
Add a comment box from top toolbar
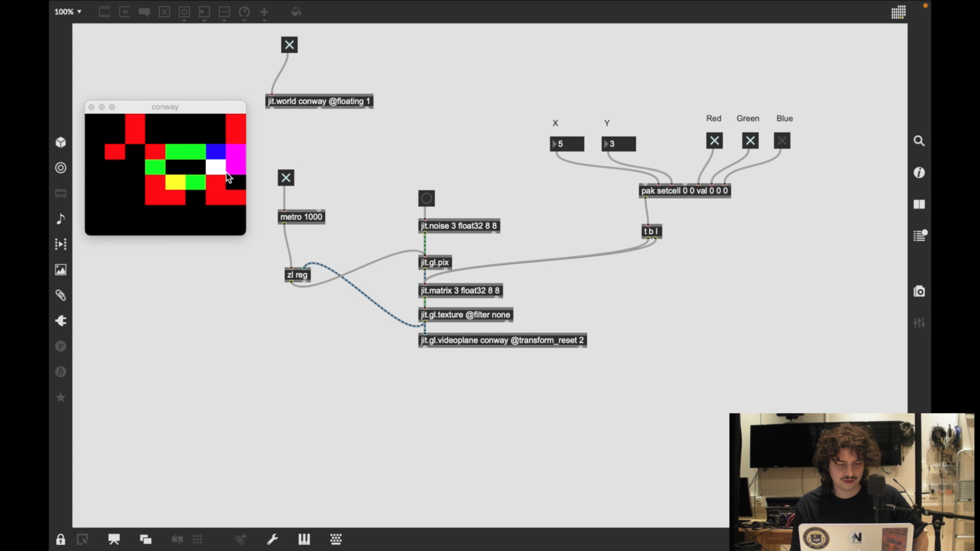click(x=144, y=12)
